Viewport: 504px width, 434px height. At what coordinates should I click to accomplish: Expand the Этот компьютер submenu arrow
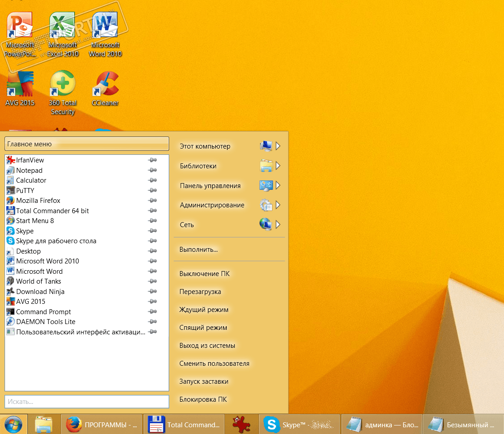pyautogui.click(x=278, y=146)
